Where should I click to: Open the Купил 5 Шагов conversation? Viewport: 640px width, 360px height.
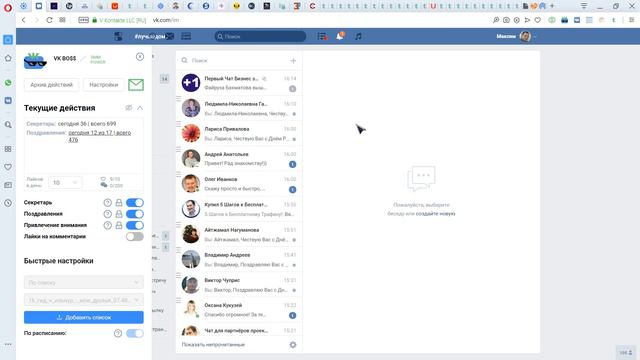239,209
